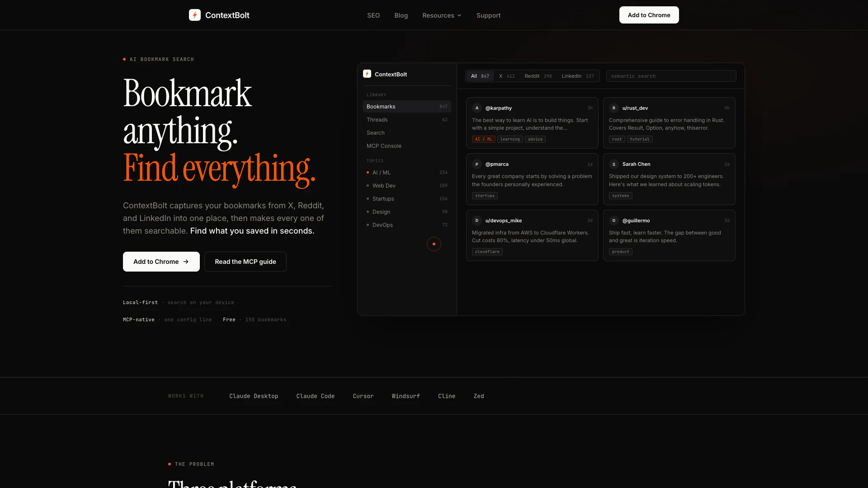
Task: Open Search in the Library sidebar
Action: tap(407, 133)
